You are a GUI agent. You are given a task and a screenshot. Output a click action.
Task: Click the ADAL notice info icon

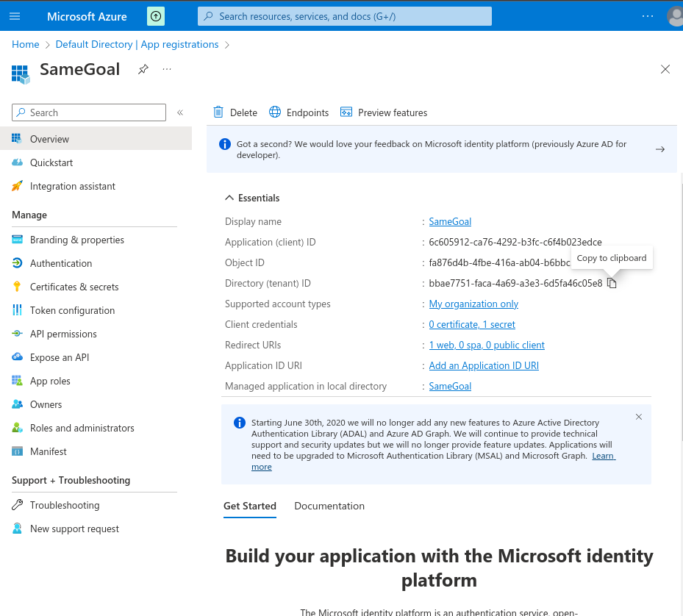click(240, 423)
